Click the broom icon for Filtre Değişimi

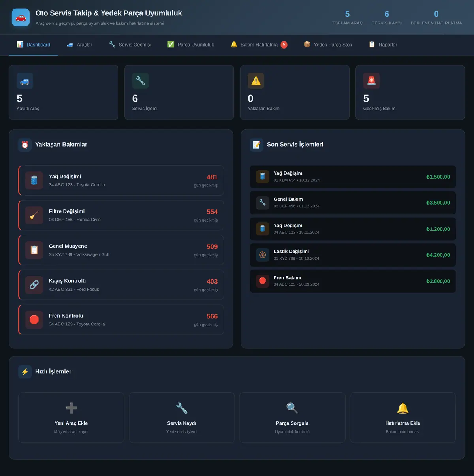[x=34, y=215]
